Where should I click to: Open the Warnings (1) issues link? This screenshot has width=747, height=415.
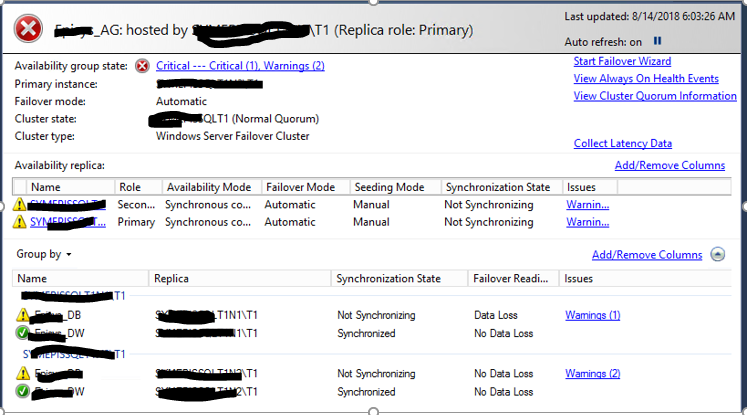pos(593,315)
